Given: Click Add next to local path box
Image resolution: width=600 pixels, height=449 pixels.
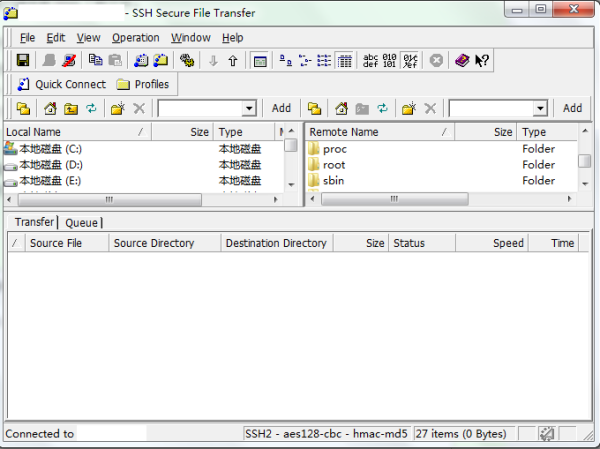Looking at the screenshot, I should [281, 108].
